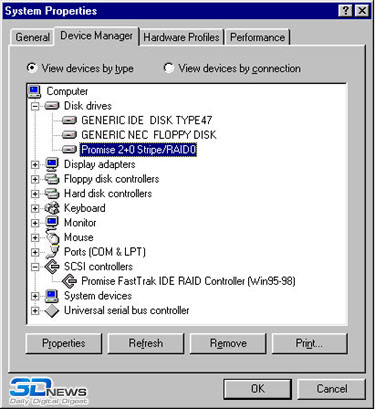Click the Computer root icon
The width and height of the screenshot is (375, 409).
pos(35,91)
